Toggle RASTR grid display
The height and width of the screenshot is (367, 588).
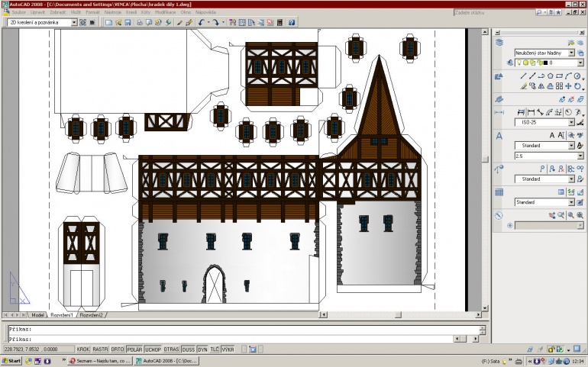click(100, 349)
